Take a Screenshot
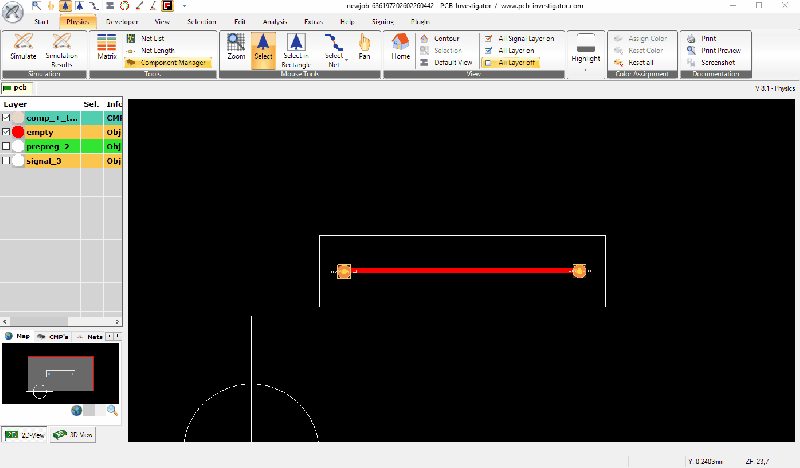800x468 pixels. click(711, 62)
